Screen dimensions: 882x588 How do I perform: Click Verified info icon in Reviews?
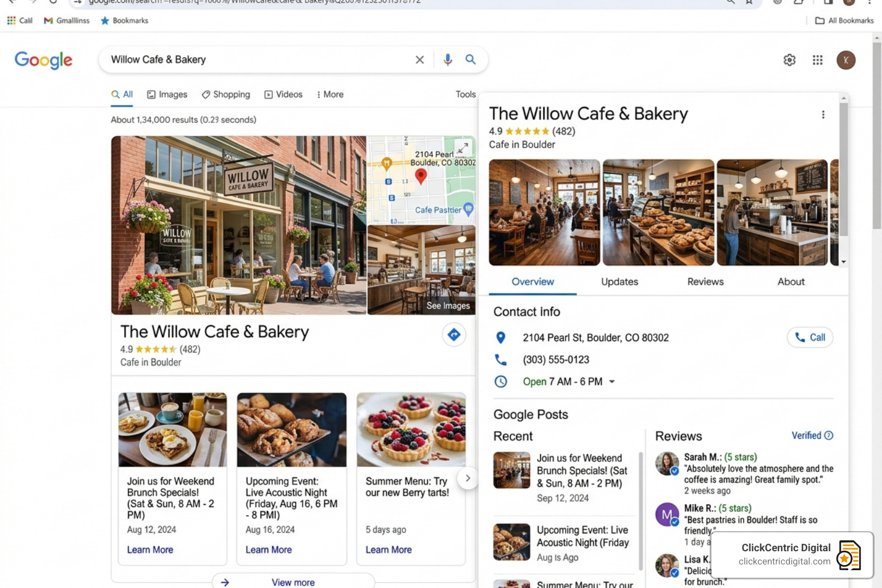pyautogui.click(x=829, y=435)
